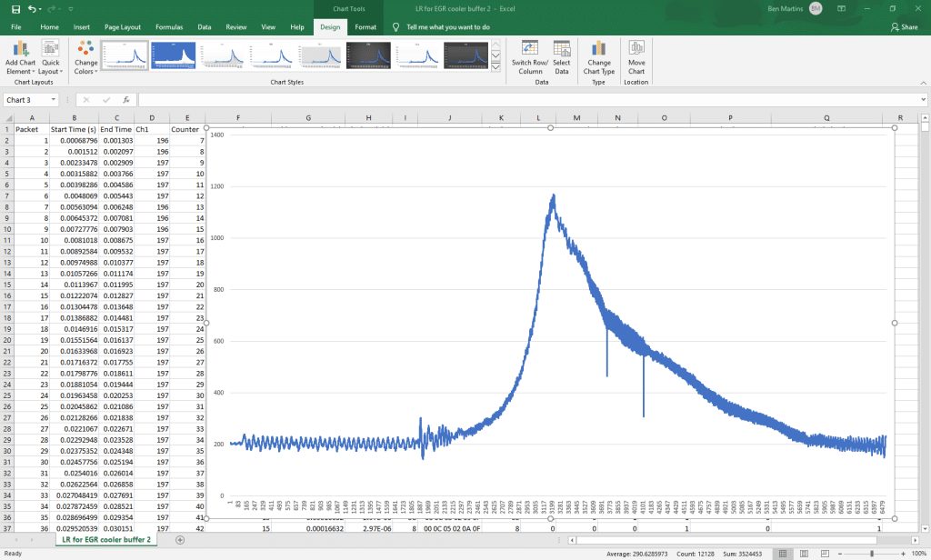Image resolution: width=931 pixels, height=560 pixels.
Task: Click the Save icon in title bar
Action: [x=16, y=9]
